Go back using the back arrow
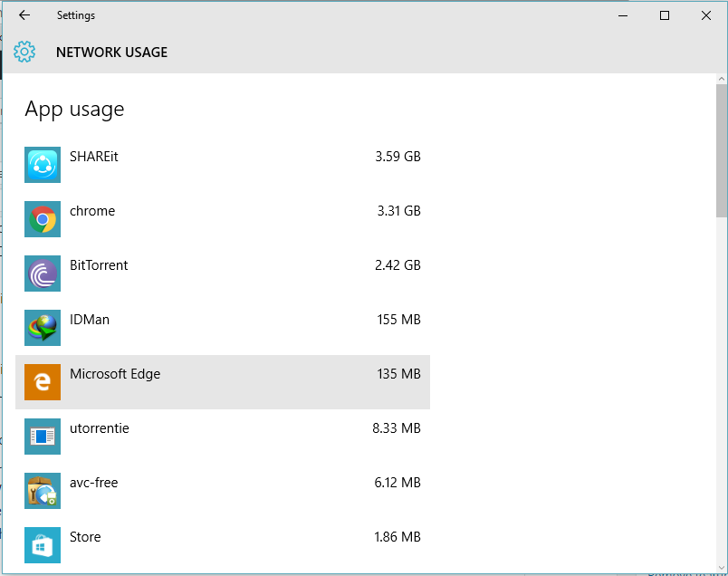This screenshot has height=576, width=728. pos(24,15)
